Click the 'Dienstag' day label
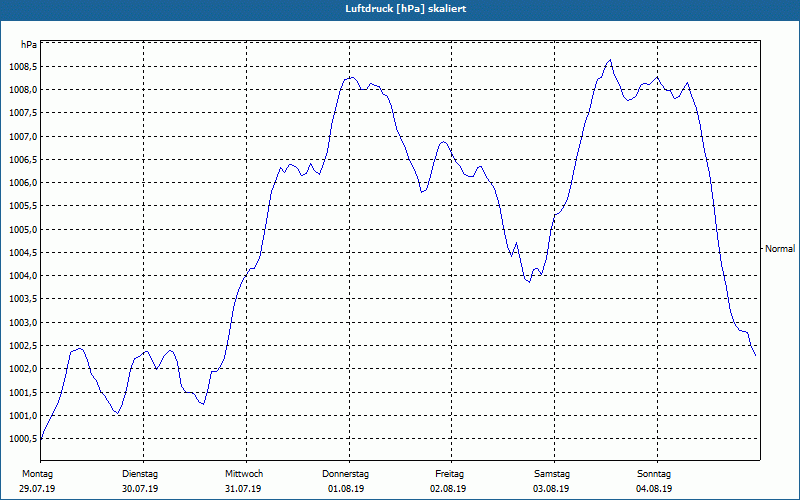800x500 pixels. coord(140,474)
